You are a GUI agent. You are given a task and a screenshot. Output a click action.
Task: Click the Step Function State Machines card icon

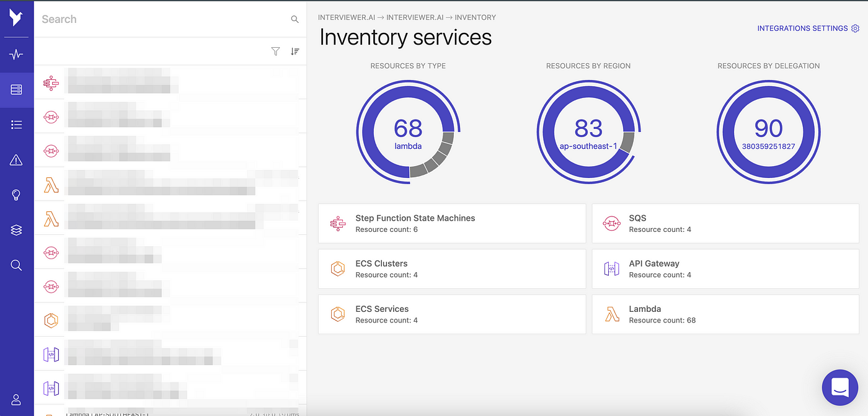tap(338, 223)
